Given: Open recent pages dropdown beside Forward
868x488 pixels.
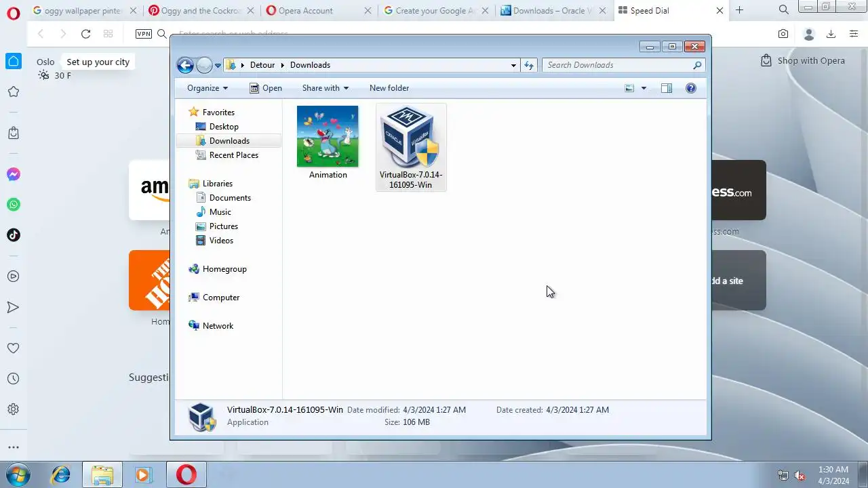Looking at the screenshot, I should pos(218,66).
